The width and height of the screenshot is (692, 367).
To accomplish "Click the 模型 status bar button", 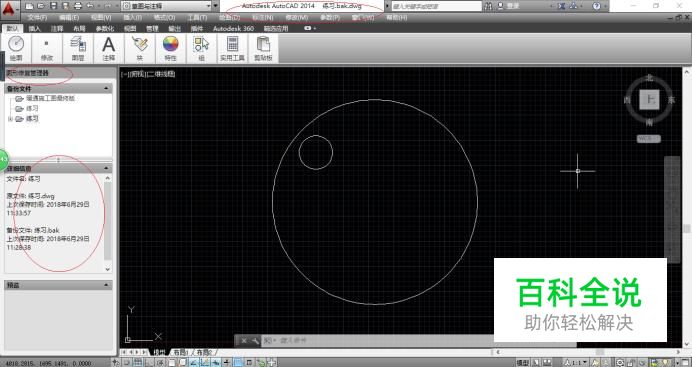I will 523,363.
